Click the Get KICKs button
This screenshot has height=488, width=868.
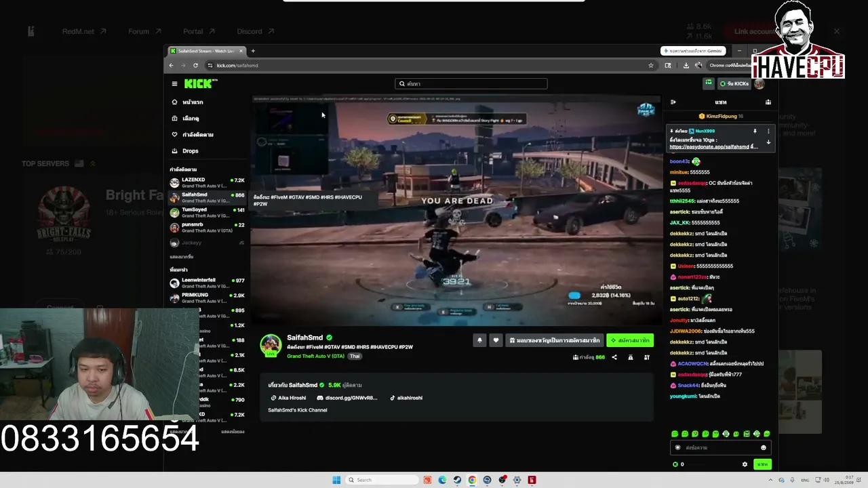pyautogui.click(x=734, y=83)
